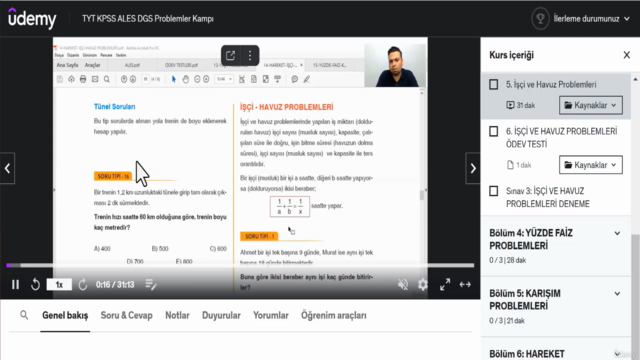Click the Acrobat comment bubble icon
Image resolution: width=640 pixels, height=360 pixels.
click(295, 79)
